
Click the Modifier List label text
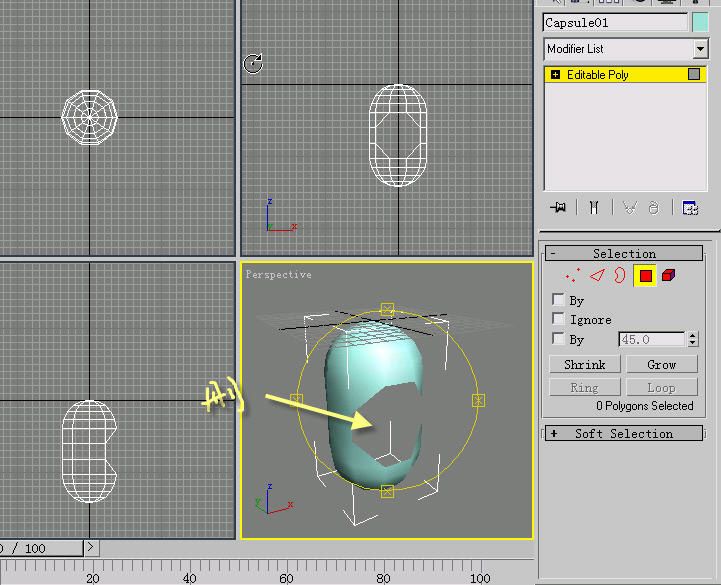click(575, 49)
